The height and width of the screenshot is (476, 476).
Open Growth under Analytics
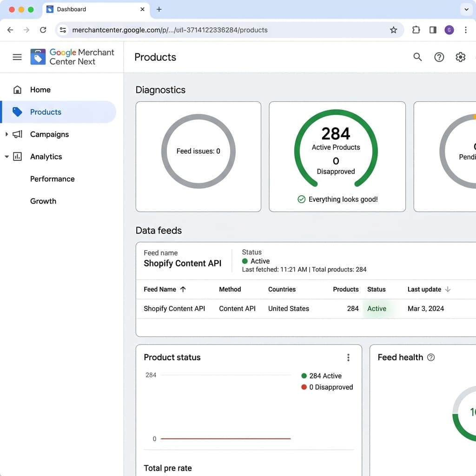point(43,201)
